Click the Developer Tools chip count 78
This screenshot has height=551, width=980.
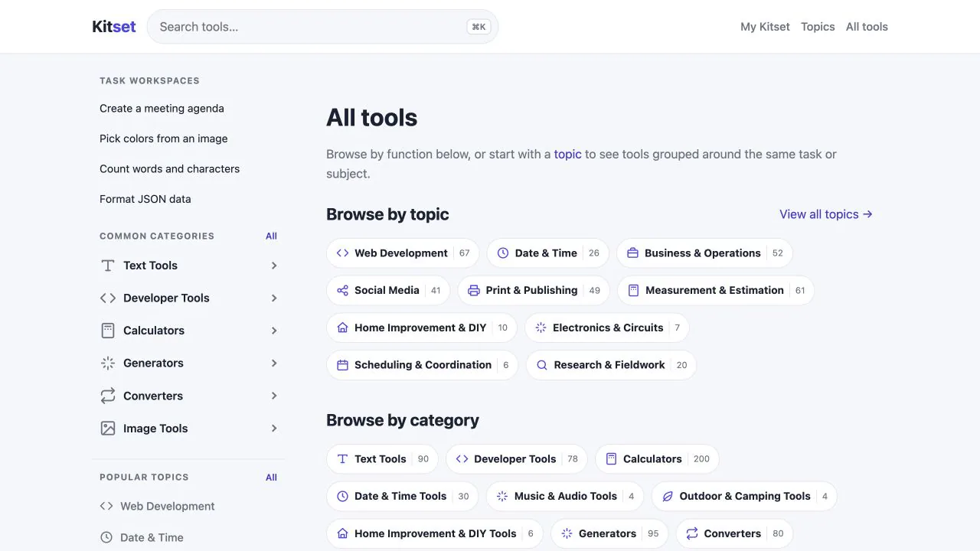click(x=573, y=459)
